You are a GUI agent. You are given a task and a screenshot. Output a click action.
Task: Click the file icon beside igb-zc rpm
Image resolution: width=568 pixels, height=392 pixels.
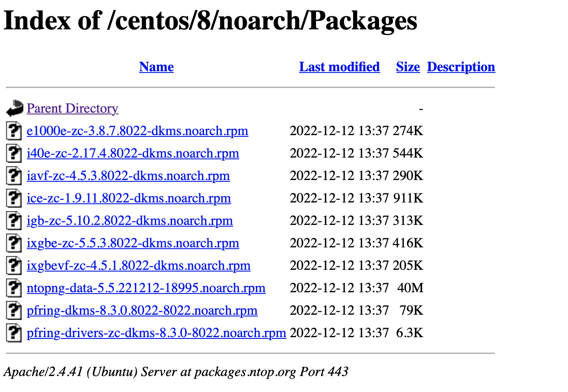pos(13,221)
